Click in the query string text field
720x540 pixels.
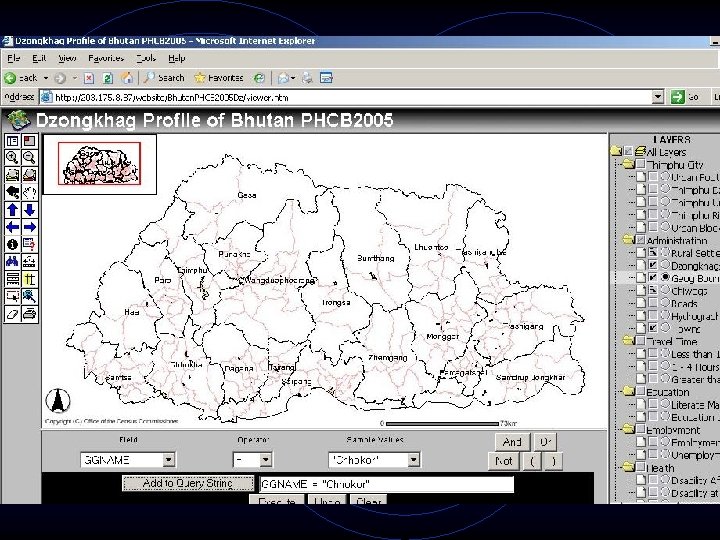[x=387, y=484]
